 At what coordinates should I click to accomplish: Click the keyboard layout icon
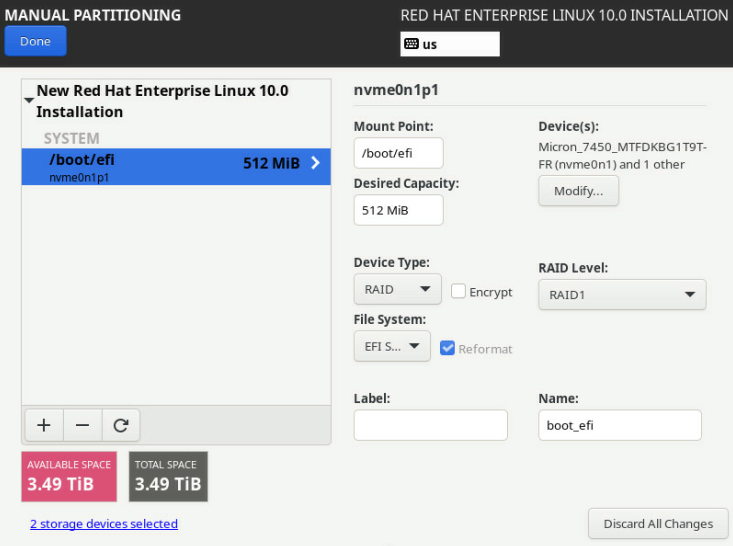[411, 44]
